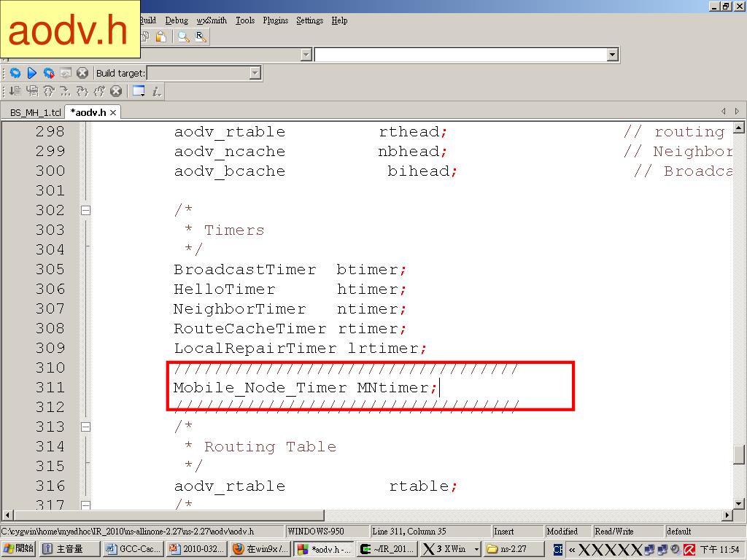
Task: Close the *aodv.h tab with X
Action: pyautogui.click(x=113, y=113)
